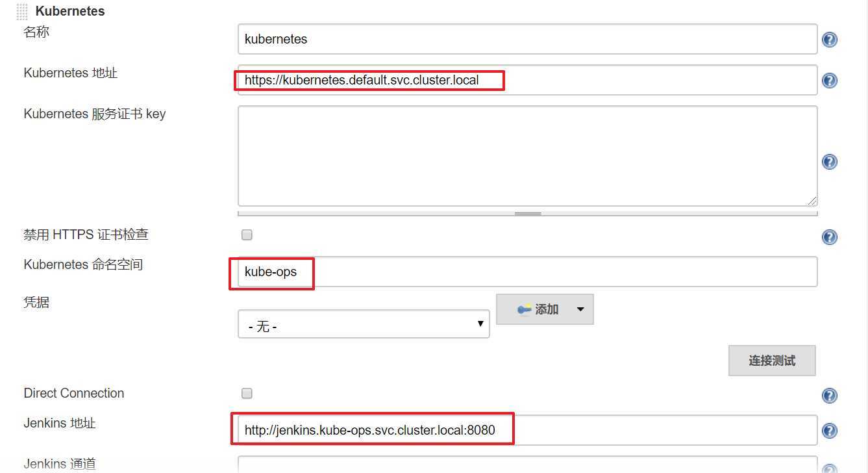Enable 禁用 HTTPS 证书检查 checkbox

247,235
